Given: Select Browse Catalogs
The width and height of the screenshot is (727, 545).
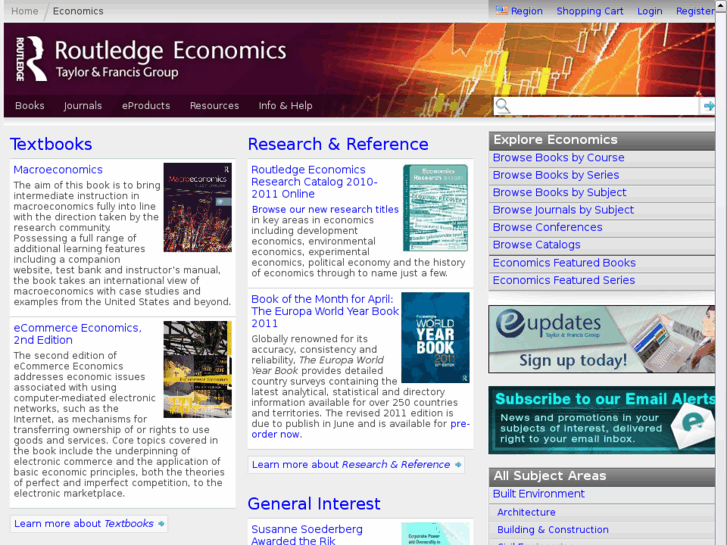Looking at the screenshot, I should tap(536, 245).
